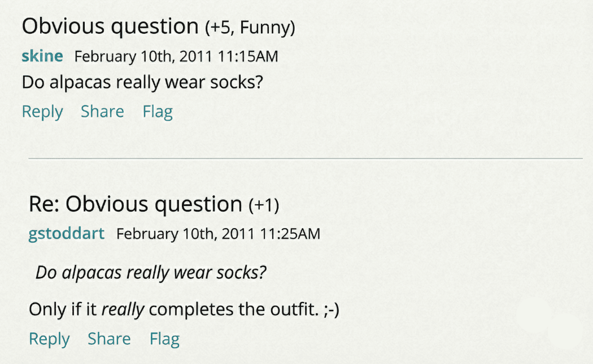Share skine's Obvious question comment
This screenshot has height=364, width=593.
coord(102,112)
